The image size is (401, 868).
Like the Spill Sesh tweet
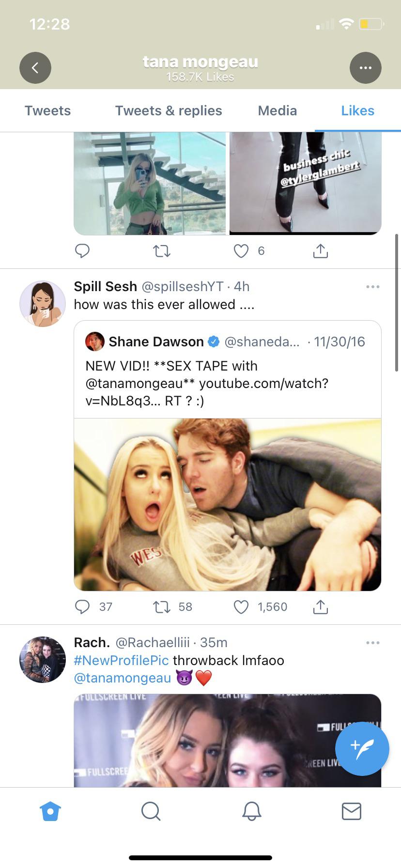(x=241, y=607)
